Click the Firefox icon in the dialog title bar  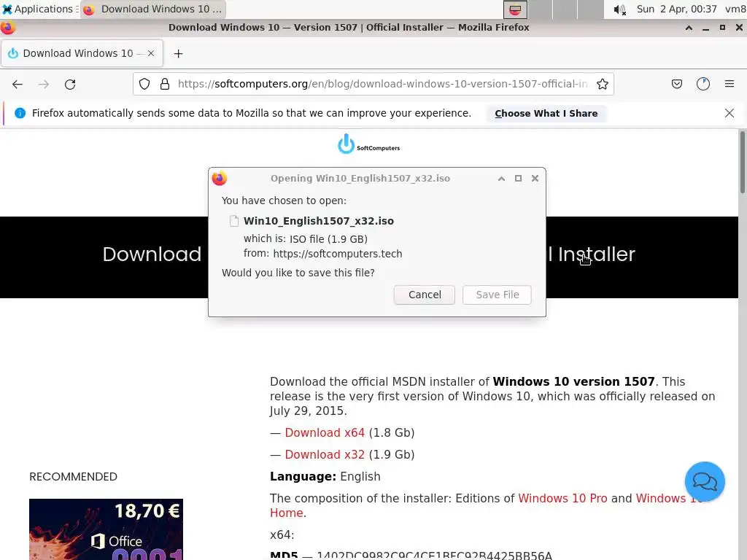point(219,178)
